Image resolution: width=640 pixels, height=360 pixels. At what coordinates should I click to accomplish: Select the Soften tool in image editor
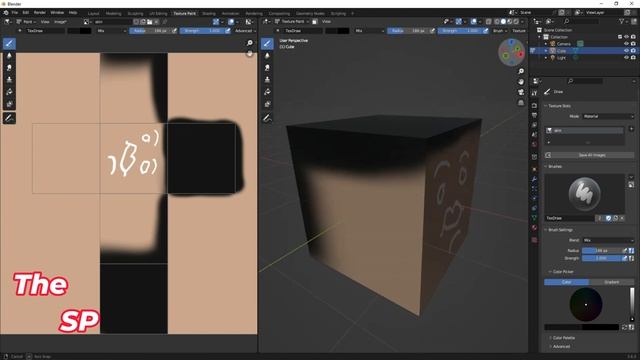(9, 56)
